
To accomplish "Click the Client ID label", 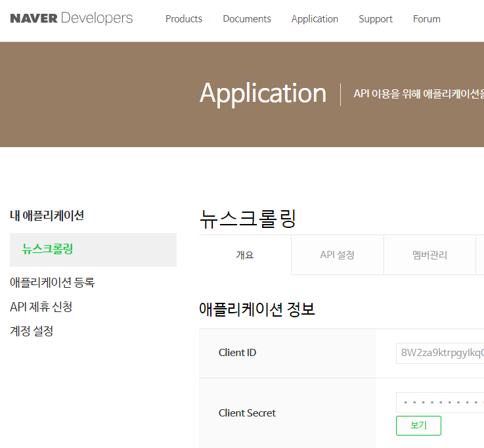I will 237,353.
